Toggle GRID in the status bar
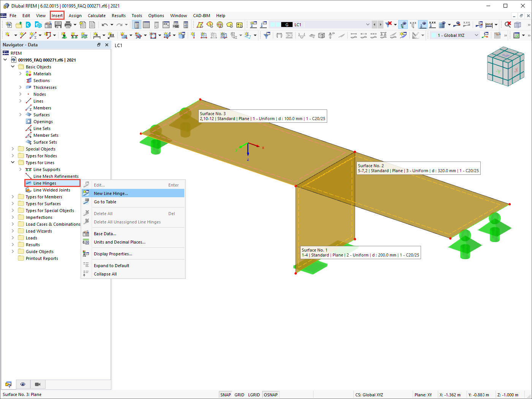 click(239, 395)
